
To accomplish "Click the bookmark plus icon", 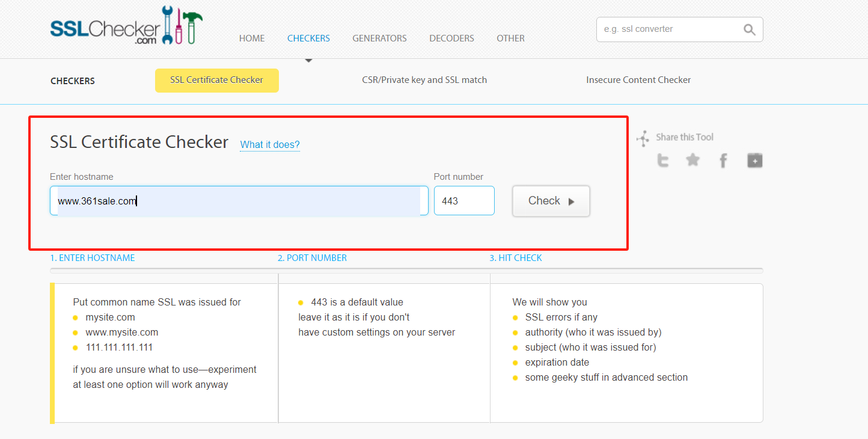I will 754,160.
